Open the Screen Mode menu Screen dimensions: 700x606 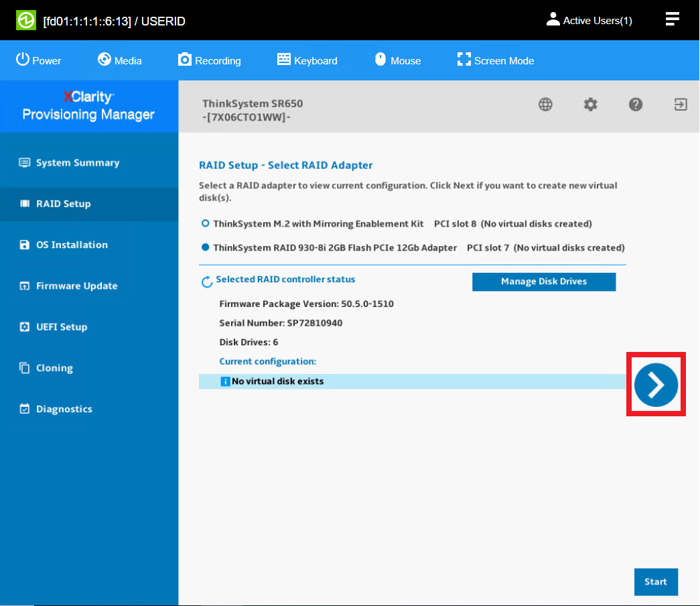(496, 60)
